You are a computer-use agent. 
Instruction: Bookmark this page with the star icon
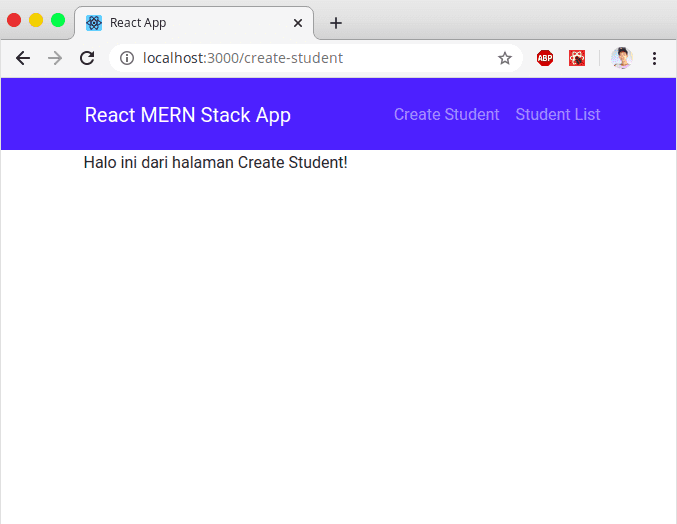point(505,58)
